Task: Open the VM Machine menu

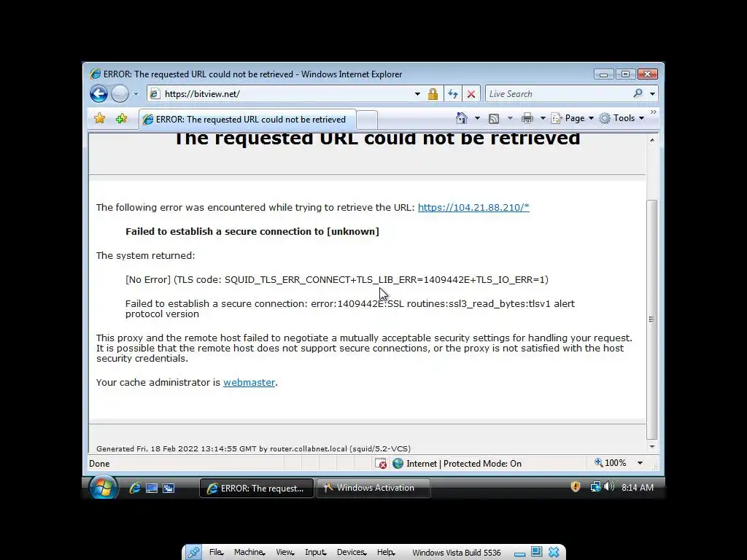Action: (249, 553)
